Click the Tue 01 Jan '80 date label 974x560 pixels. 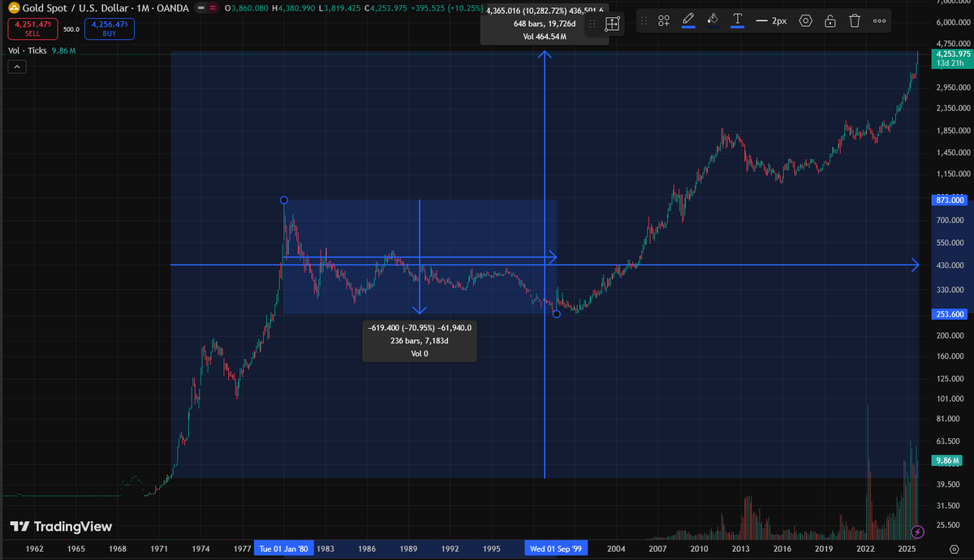pos(282,549)
